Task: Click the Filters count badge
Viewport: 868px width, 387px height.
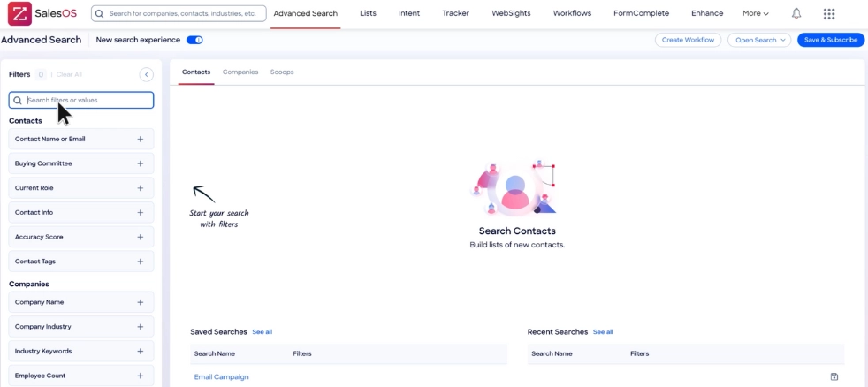Action: click(41, 75)
